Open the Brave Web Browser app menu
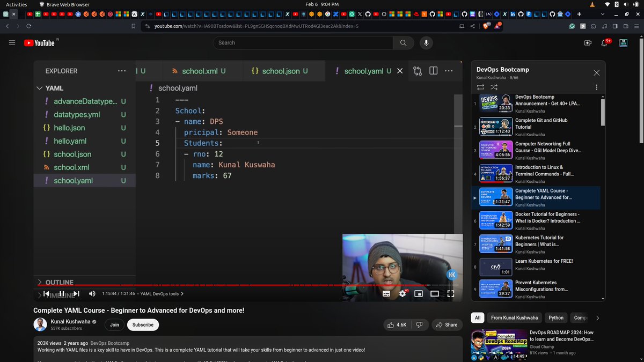Image resolution: width=644 pixels, height=362 pixels. [x=64, y=4]
